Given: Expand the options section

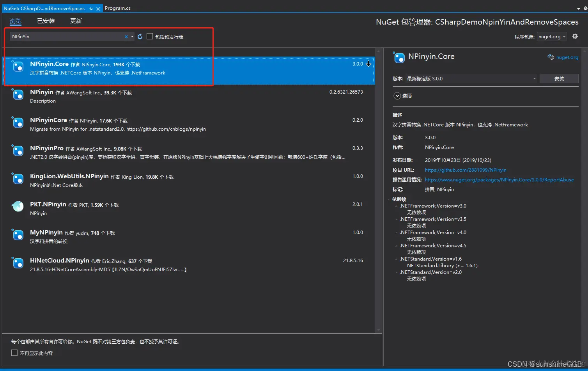Looking at the screenshot, I should pyautogui.click(x=397, y=96).
